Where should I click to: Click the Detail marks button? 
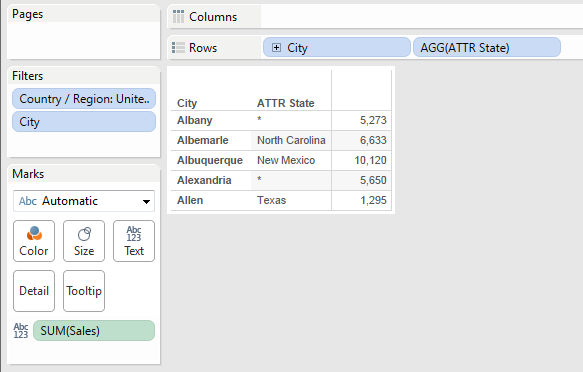(x=34, y=291)
